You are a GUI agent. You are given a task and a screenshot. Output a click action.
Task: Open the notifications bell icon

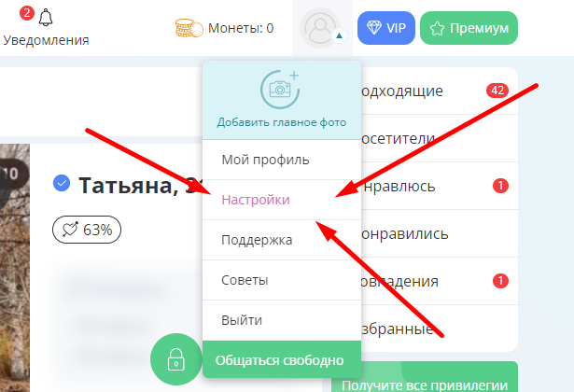tap(46, 18)
